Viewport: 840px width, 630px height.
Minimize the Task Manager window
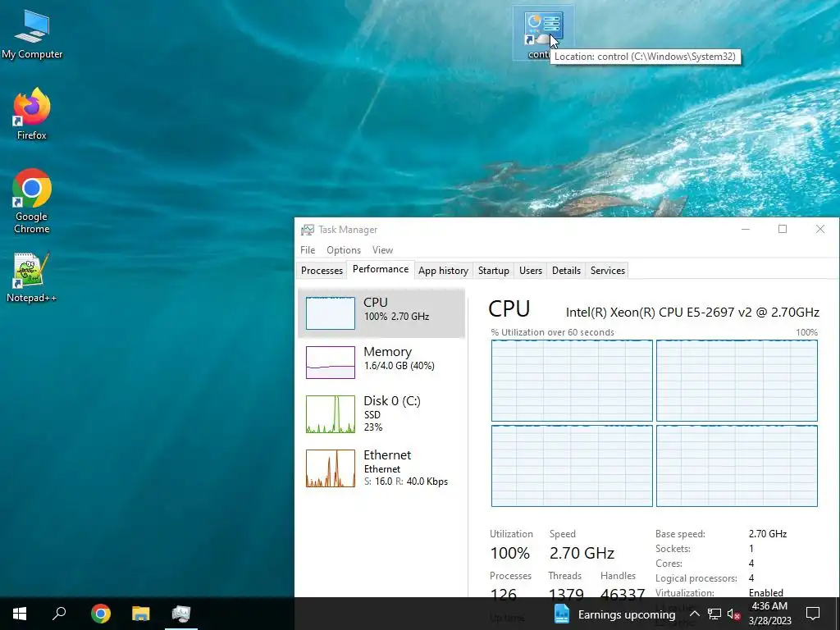745,230
